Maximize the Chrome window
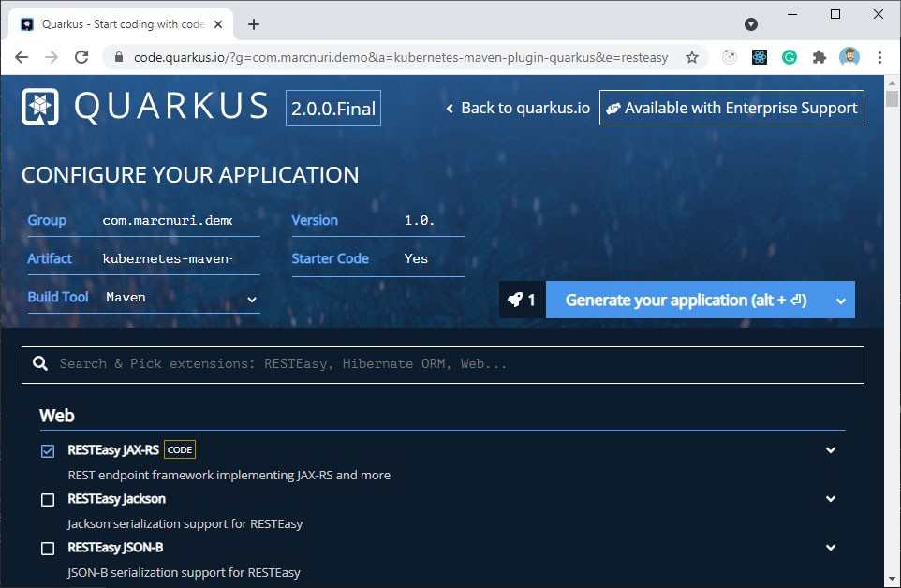This screenshot has height=588, width=901. [x=835, y=14]
